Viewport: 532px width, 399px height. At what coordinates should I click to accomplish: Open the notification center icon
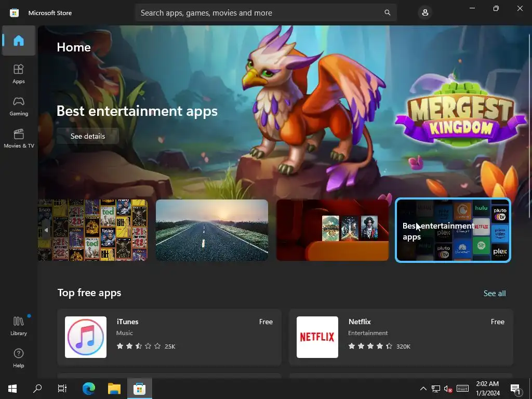(x=515, y=389)
